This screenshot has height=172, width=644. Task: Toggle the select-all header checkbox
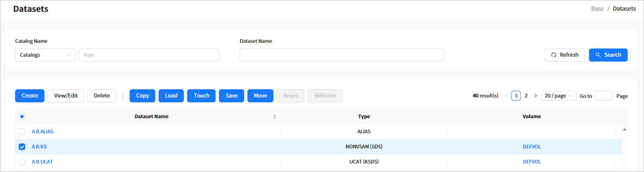22,117
